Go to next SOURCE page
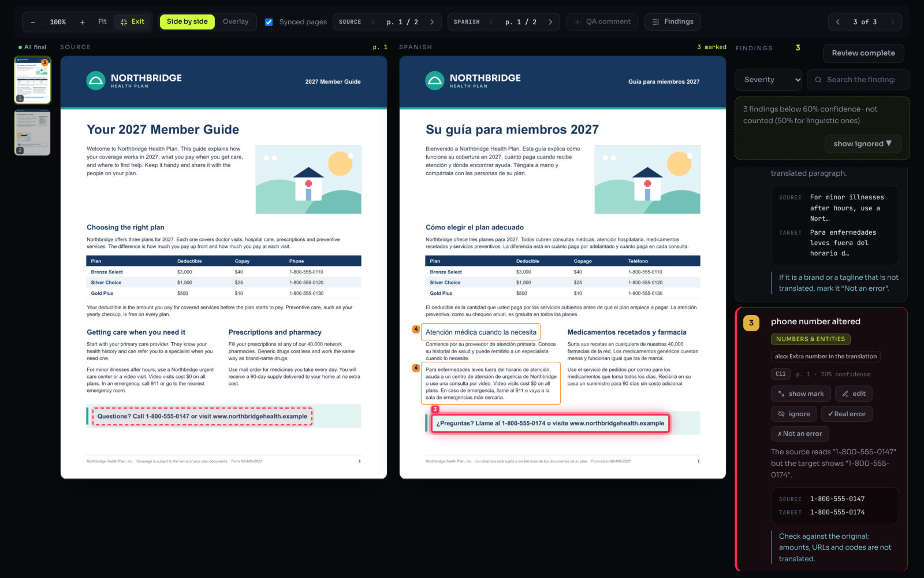The height and width of the screenshot is (578, 924). (x=432, y=22)
